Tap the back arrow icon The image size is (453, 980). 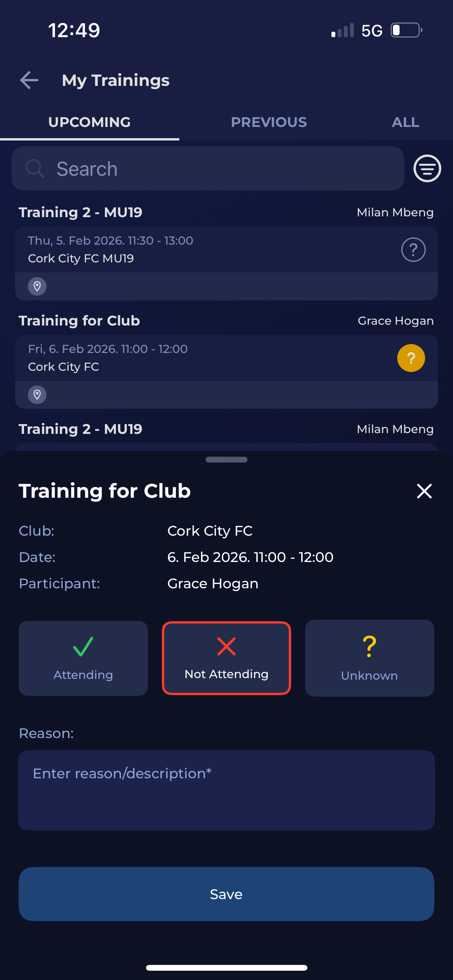pyautogui.click(x=29, y=81)
